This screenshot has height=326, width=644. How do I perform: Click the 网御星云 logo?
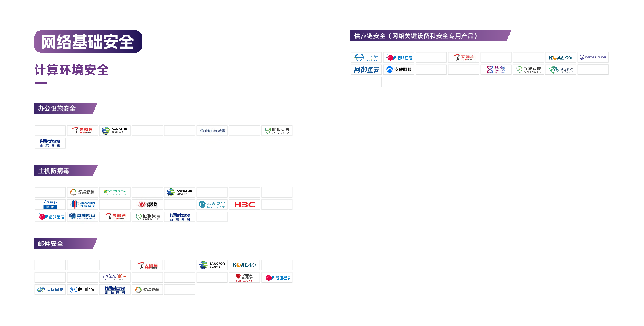tap(366, 70)
